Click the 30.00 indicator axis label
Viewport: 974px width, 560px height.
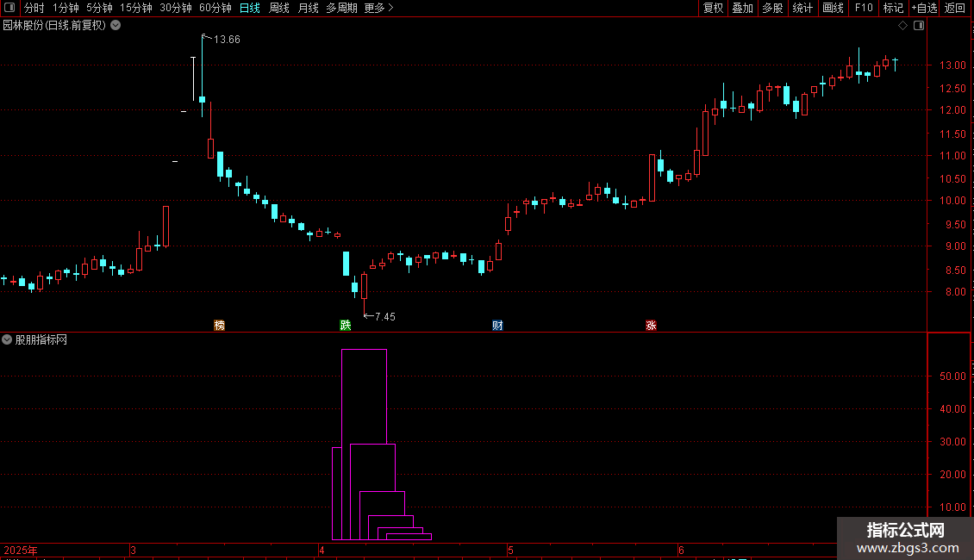point(952,442)
